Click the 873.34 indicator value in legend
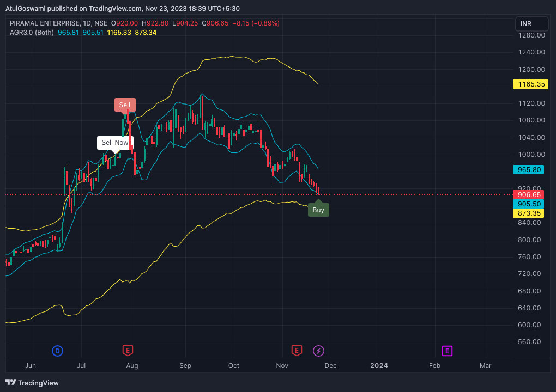 146,33
